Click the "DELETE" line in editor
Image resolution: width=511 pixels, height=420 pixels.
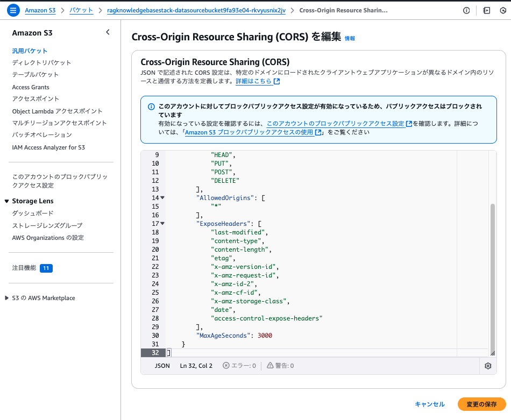point(225,181)
